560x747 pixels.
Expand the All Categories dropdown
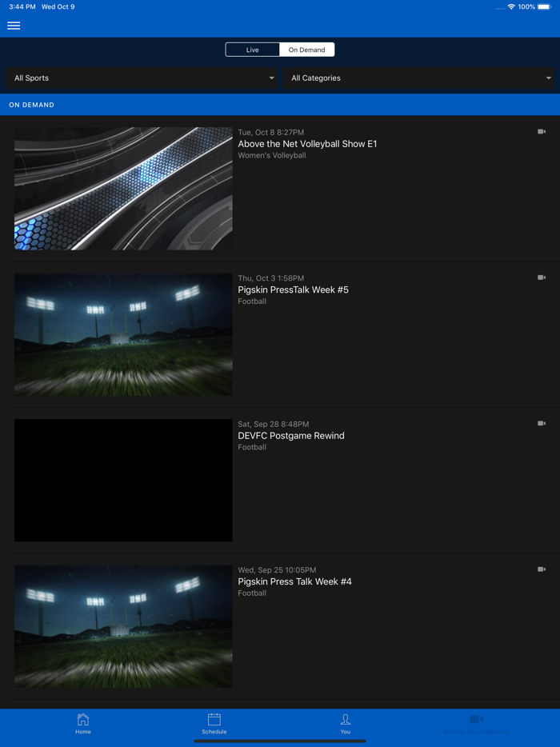pyautogui.click(x=418, y=78)
